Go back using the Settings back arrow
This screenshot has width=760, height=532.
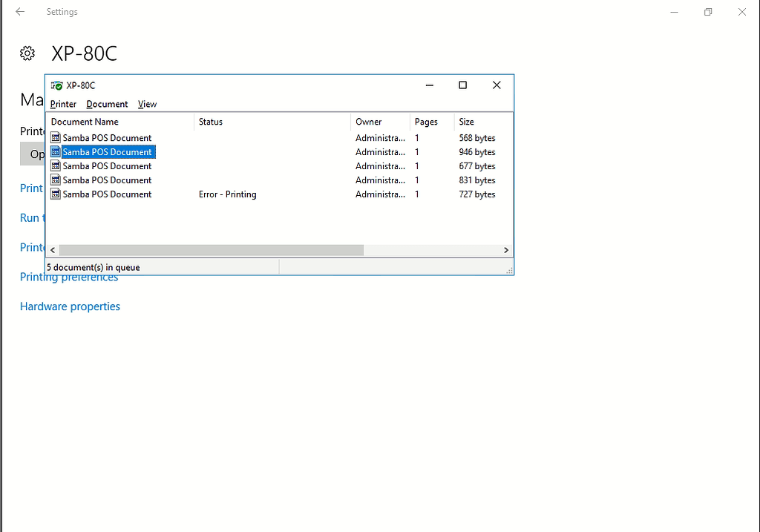pos(20,12)
